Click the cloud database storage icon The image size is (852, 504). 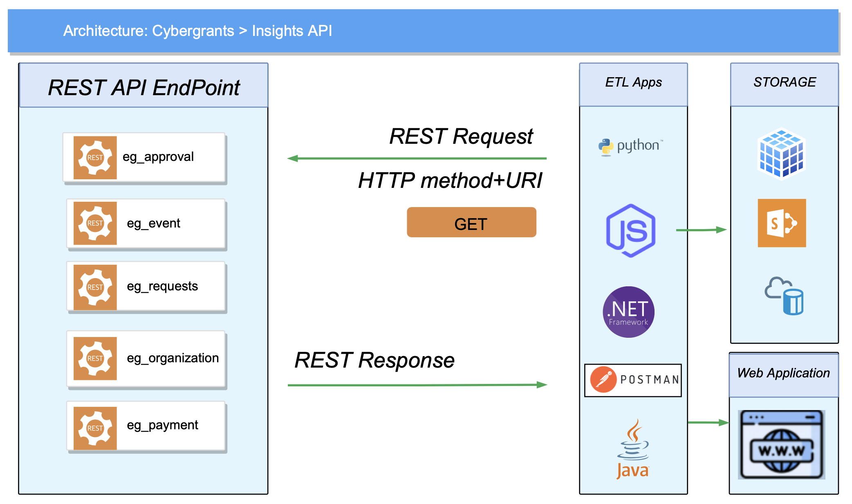pyautogui.click(x=784, y=296)
